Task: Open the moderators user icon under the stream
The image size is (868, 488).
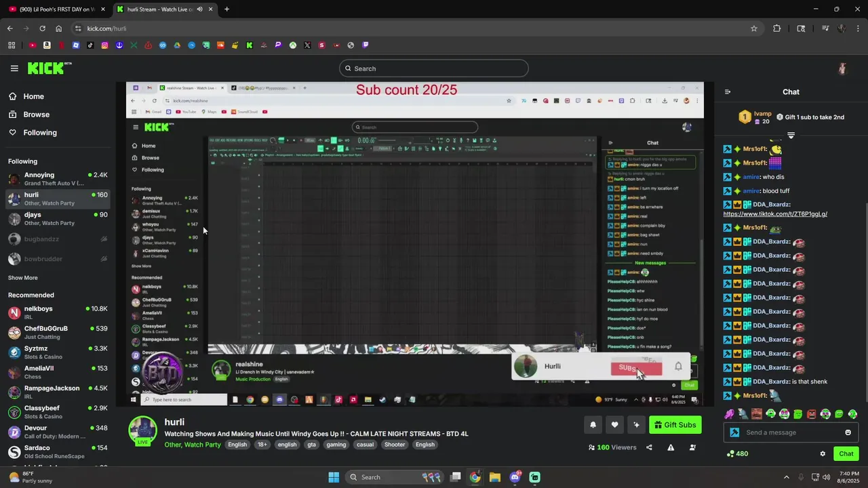Action: pyautogui.click(x=692, y=447)
